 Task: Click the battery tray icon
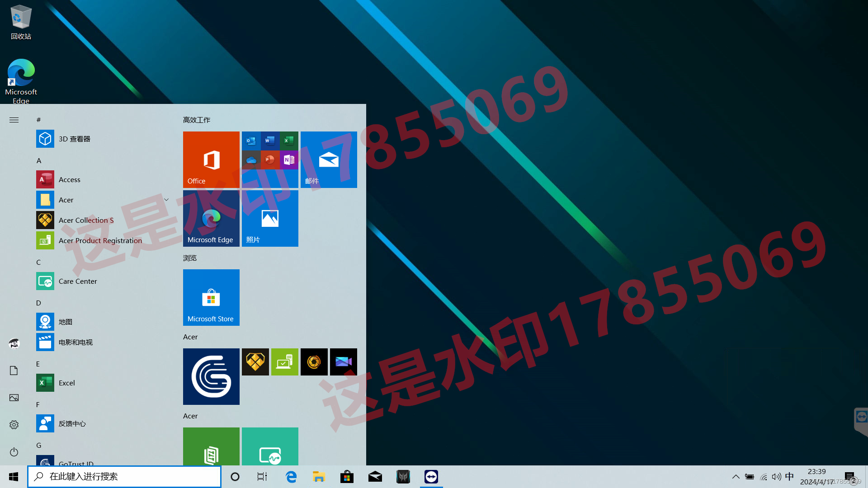coord(750,477)
